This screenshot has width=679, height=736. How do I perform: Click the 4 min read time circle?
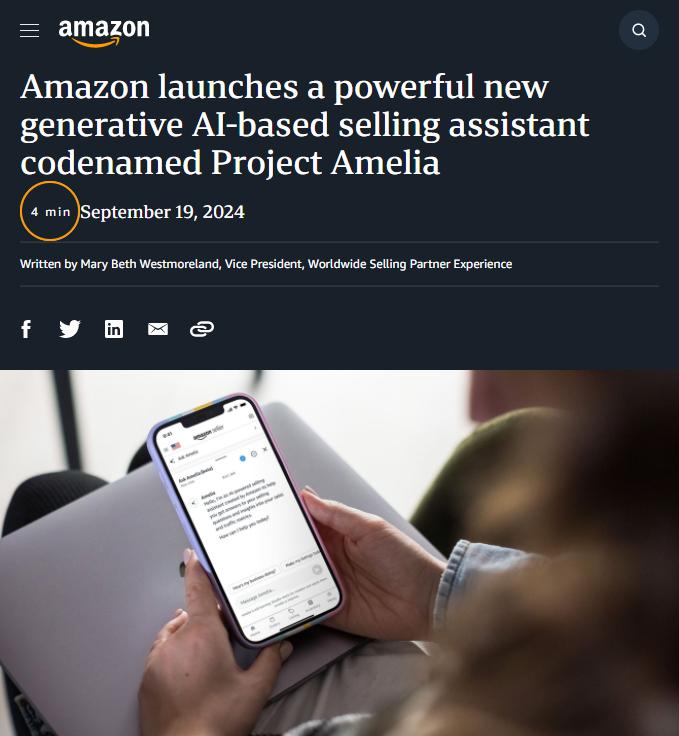(50, 211)
